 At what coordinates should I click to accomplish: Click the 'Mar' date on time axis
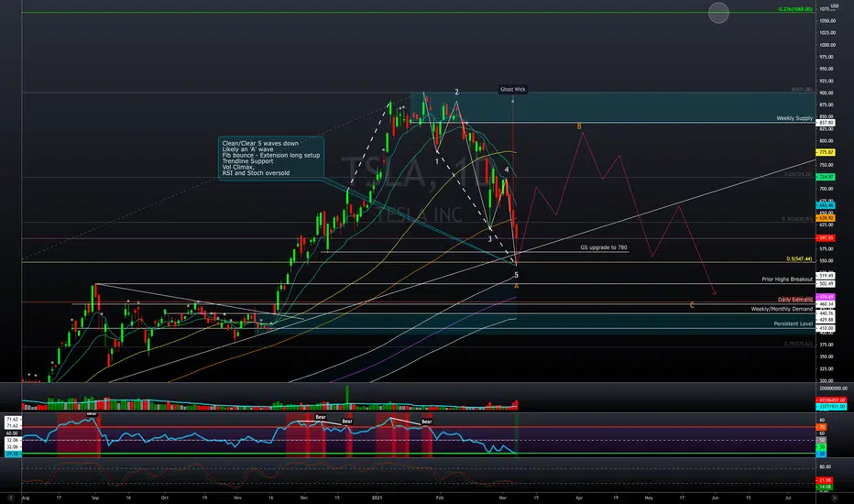click(503, 498)
